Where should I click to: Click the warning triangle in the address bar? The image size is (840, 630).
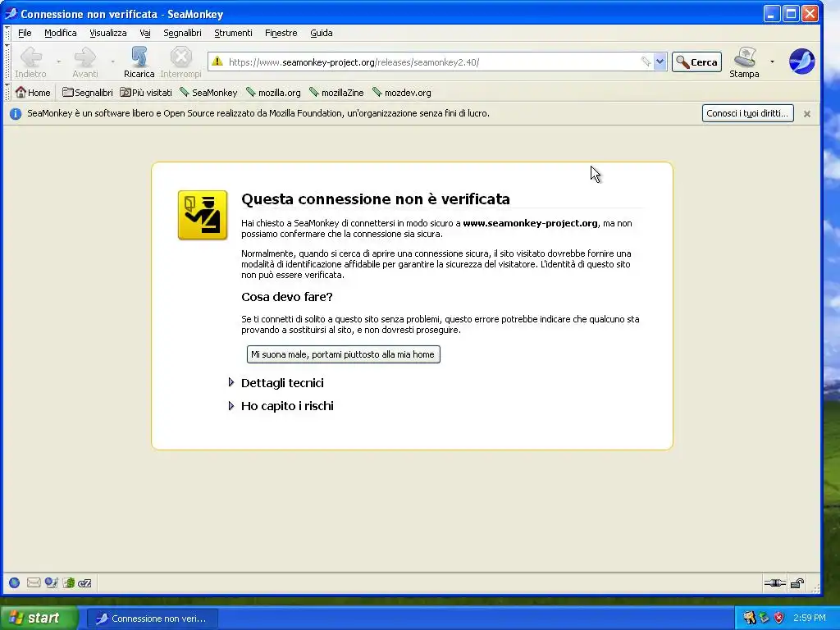(217, 61)
